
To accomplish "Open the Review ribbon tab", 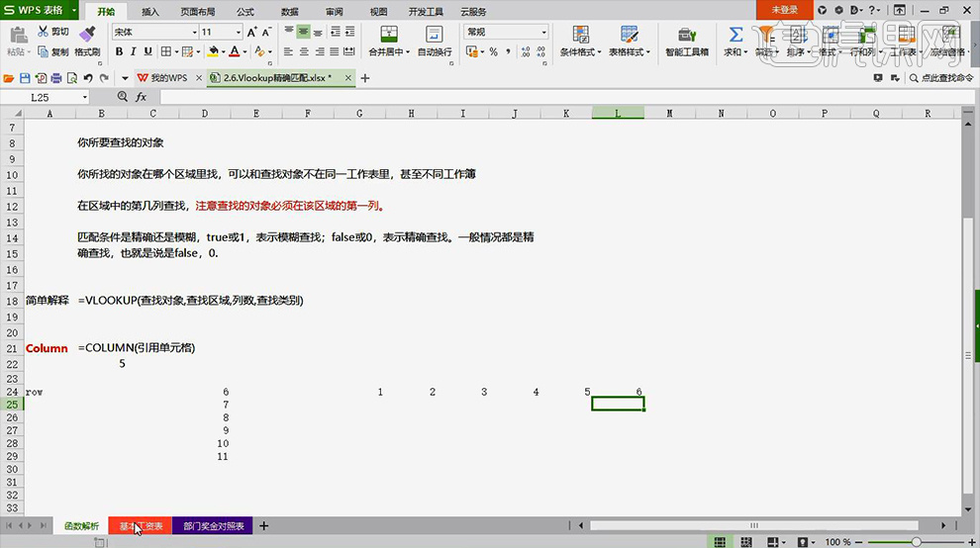I will [335, 11].
